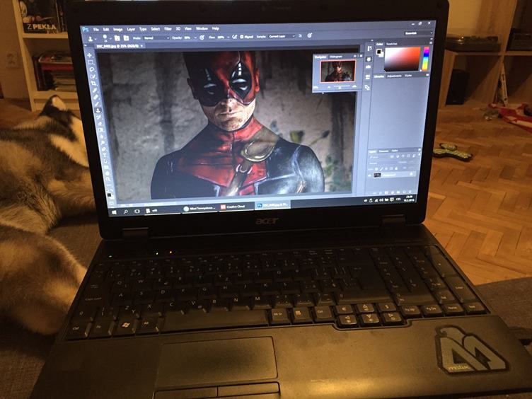532x399 pixels.
Task: Toggle pressure for opacity next to Opacity field
Action: click(x=202, y=37)
